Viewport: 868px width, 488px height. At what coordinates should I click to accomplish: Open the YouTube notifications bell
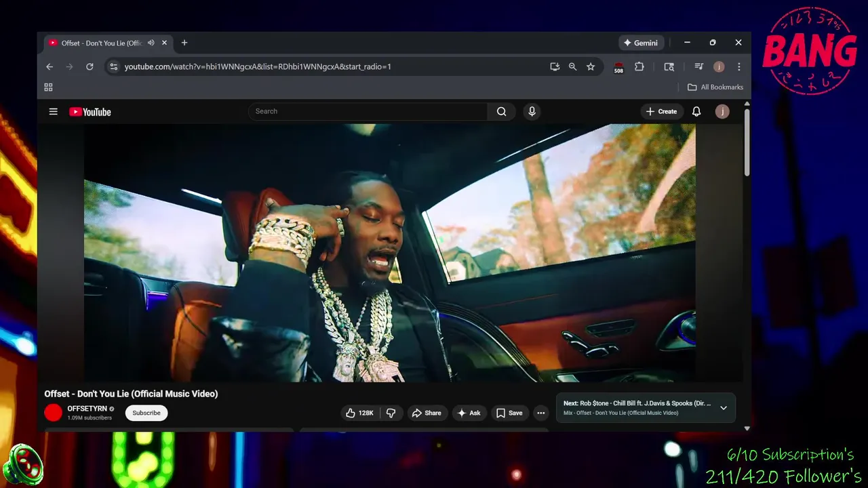(696, 111)
